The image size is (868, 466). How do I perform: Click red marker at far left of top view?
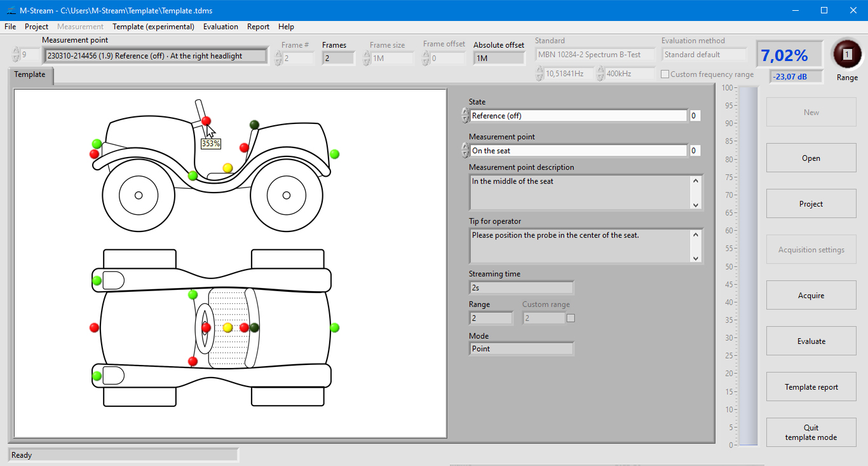pos(94,327)
